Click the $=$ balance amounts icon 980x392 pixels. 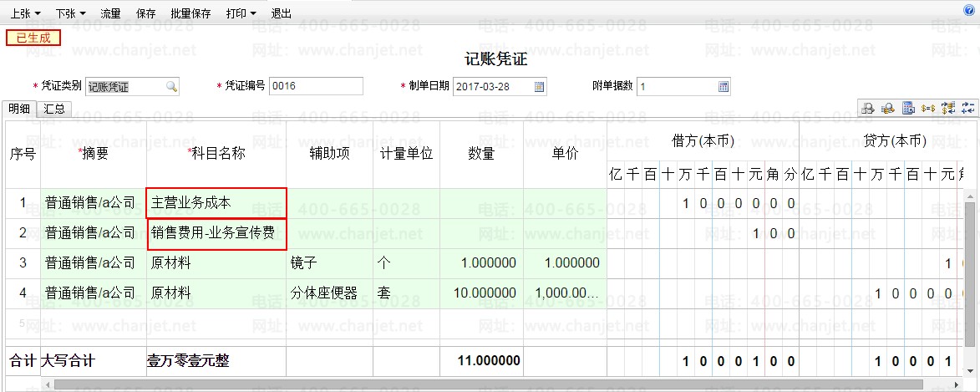[x=928, y=108]
